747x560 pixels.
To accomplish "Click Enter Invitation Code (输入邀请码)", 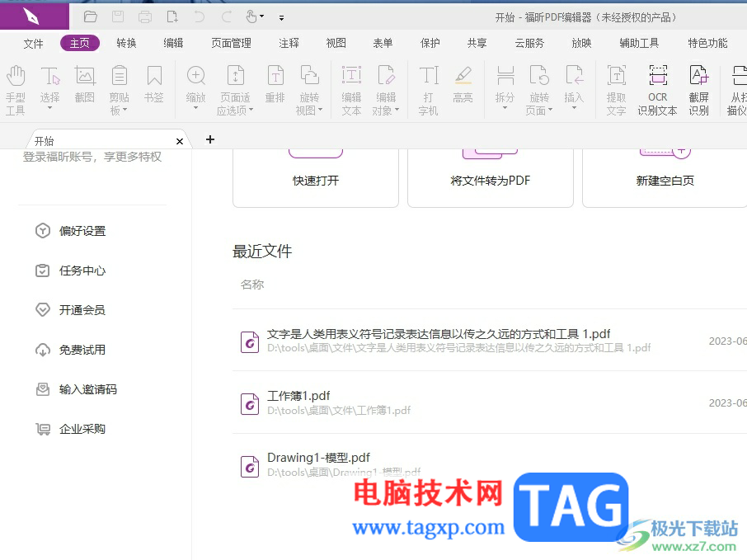I will pos(76,389).
